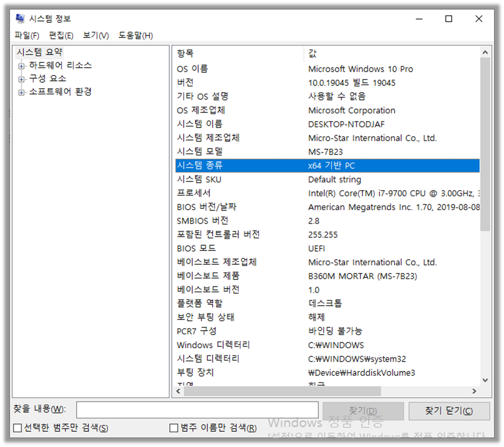The height and width of the screenshot is (447, 504).
Task: Select 시스템 요약 tree root
Action: point(40,52)
